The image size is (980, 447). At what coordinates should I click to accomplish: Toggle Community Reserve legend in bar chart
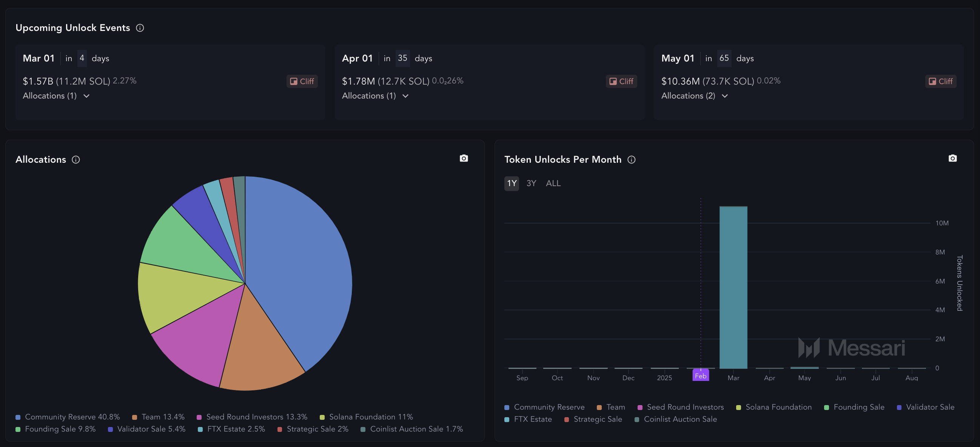(x=544, y=407)
